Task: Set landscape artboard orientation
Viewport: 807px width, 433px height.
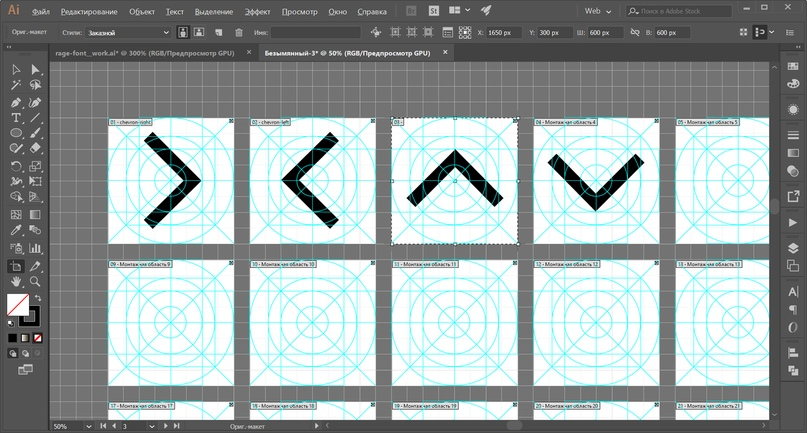Action: 199,32
